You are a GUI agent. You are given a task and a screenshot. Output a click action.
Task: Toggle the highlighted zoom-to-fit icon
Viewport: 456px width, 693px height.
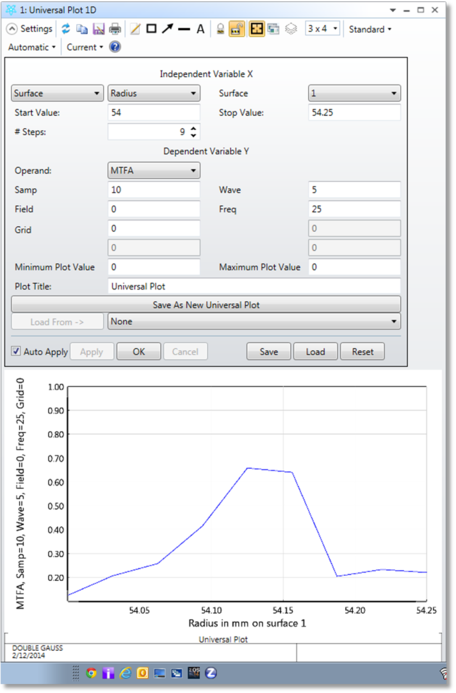coord(256,29)
